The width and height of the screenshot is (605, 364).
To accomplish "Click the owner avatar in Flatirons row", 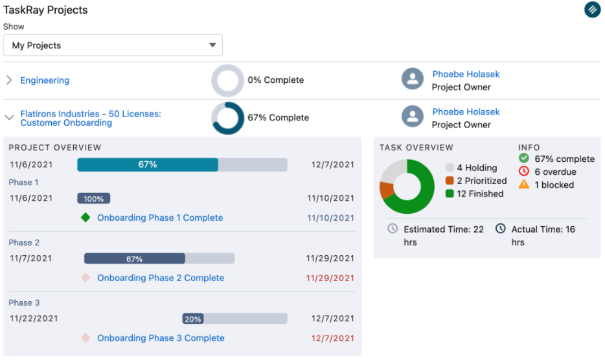I will tap(413, 116).
